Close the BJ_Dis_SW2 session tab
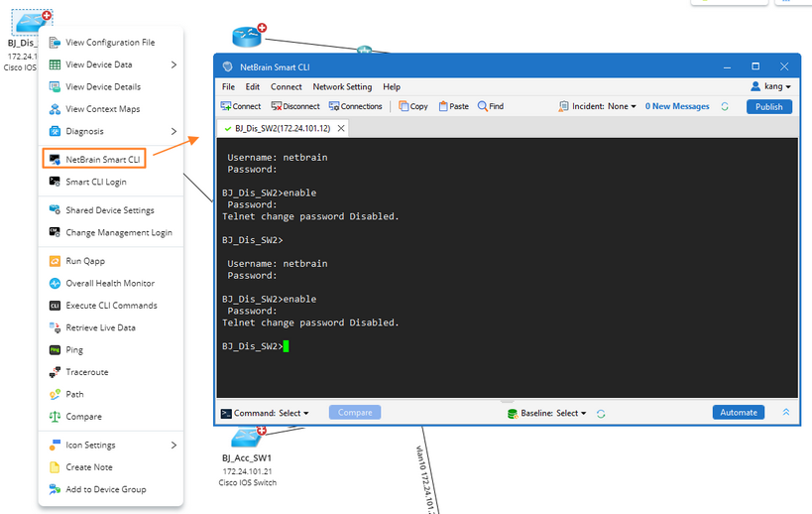 click(x=341, y=129)
